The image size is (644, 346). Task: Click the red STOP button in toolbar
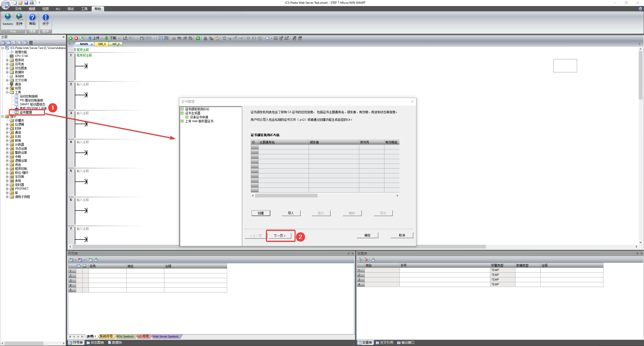(x=76, y=38)
